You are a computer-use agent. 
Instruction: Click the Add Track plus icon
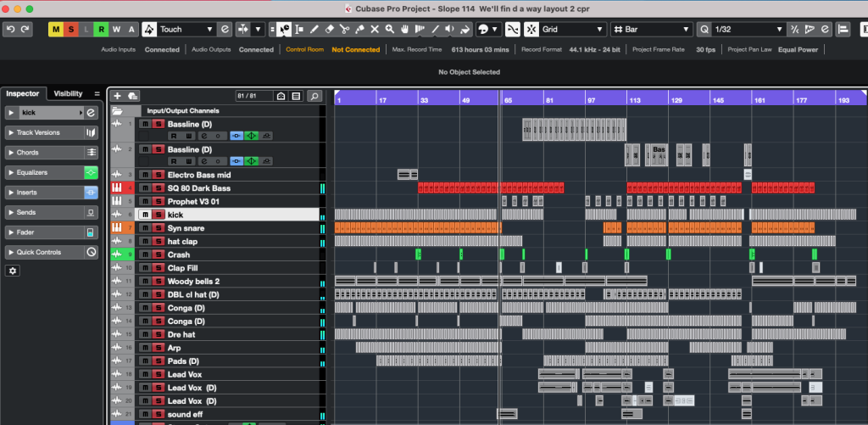click(117, 96)
